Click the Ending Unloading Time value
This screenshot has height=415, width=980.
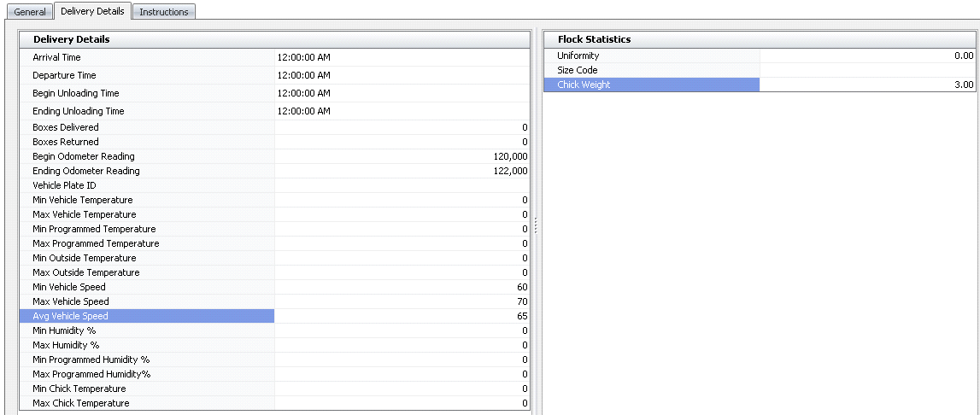pos(402,111)
